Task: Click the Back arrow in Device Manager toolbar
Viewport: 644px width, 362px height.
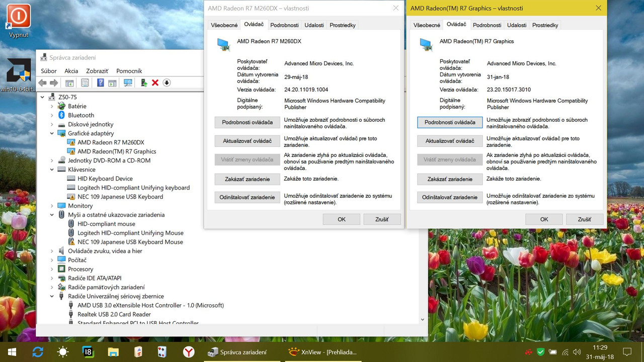Action: click(42, 83)
